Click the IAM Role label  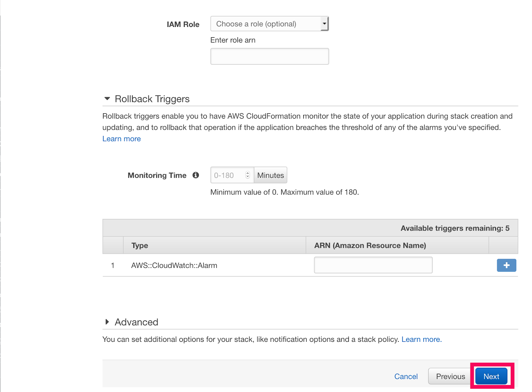[183, 24]
